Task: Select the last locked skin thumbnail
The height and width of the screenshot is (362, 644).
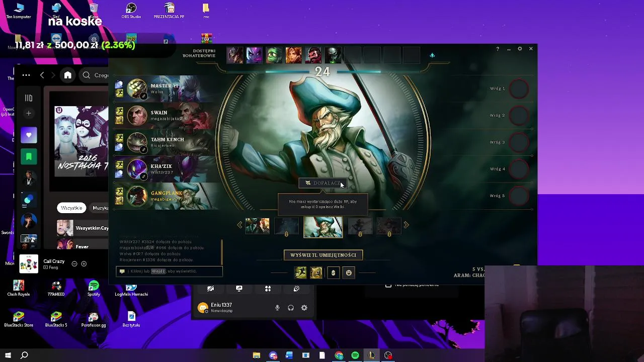Action: coord(389,226)
